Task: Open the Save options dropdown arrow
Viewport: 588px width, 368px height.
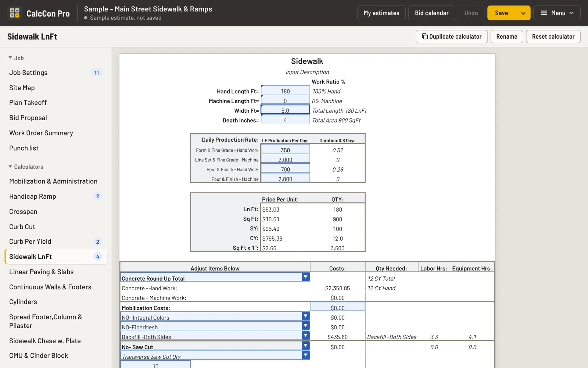Action: click(523, 13)
